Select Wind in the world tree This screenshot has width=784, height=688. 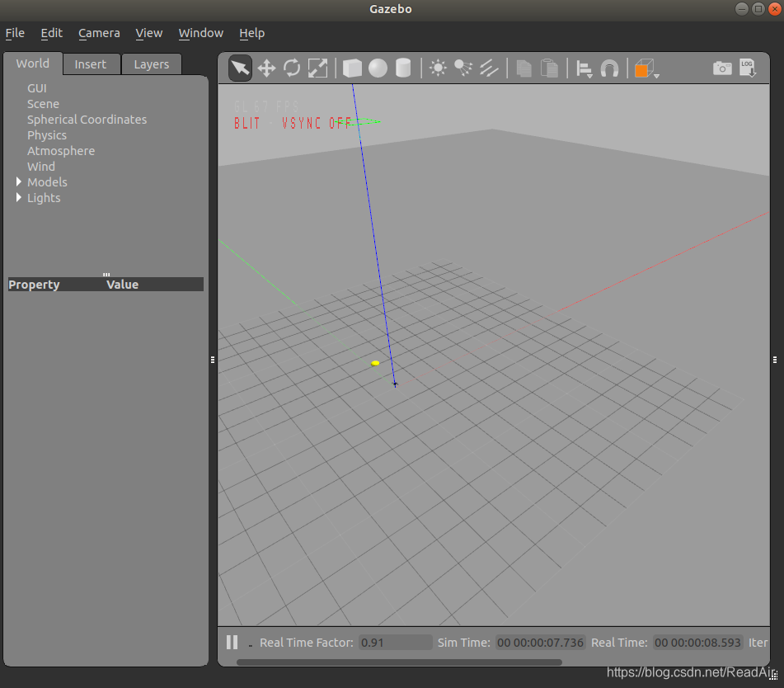pyautogui.click(x=41, y=166)
